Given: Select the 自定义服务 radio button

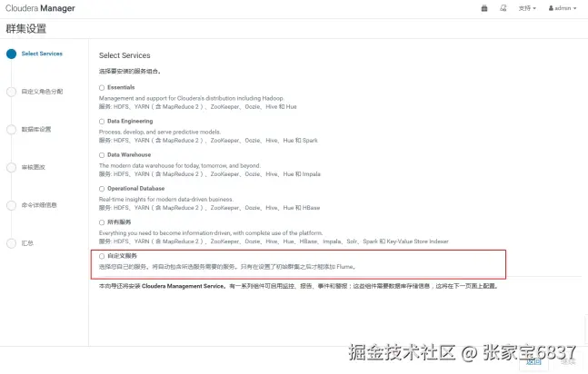Looking at the screenshot, I should [102, 256].
